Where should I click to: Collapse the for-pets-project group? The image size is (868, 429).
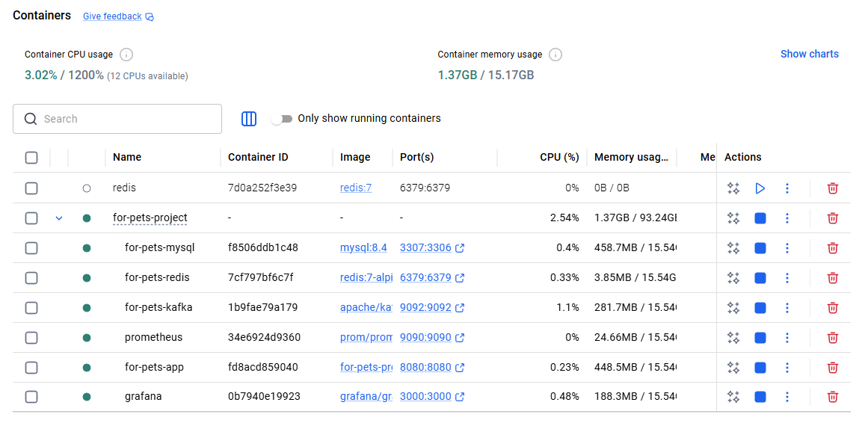coord(59,218)
